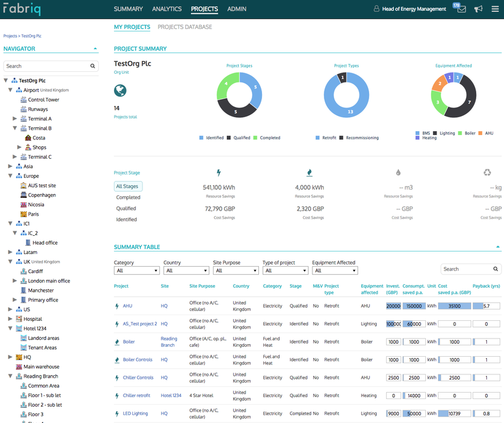Go to the Summary menu
The height and width of the screenshot is (423, 504).
point(129,9)
